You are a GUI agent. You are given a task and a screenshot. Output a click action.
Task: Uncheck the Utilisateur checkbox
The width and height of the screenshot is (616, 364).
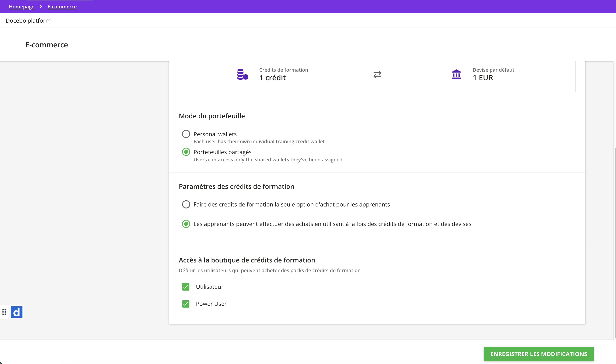(186, 287)
